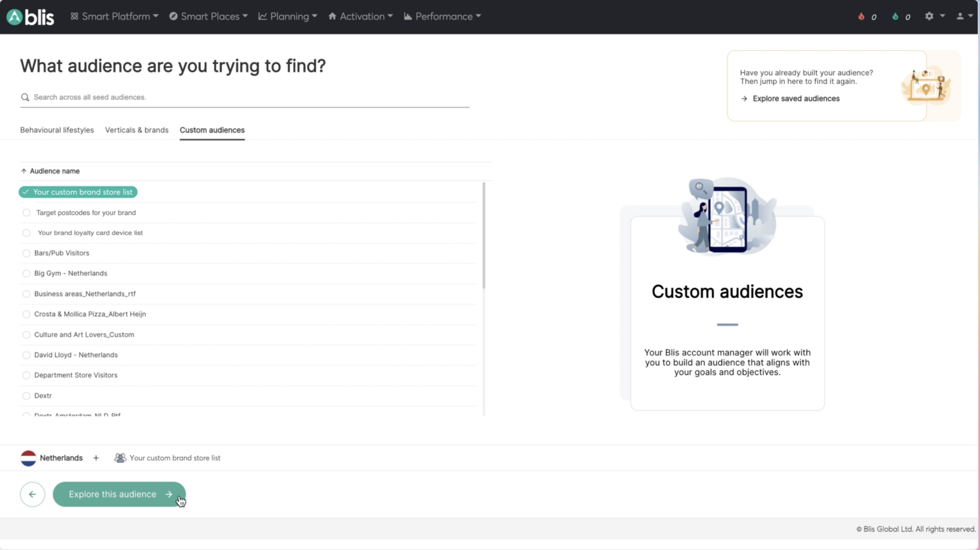Viewport: 980px width, 550px height.
Task: Click the saved audiences illustration
Action: [x=926, y=86]
